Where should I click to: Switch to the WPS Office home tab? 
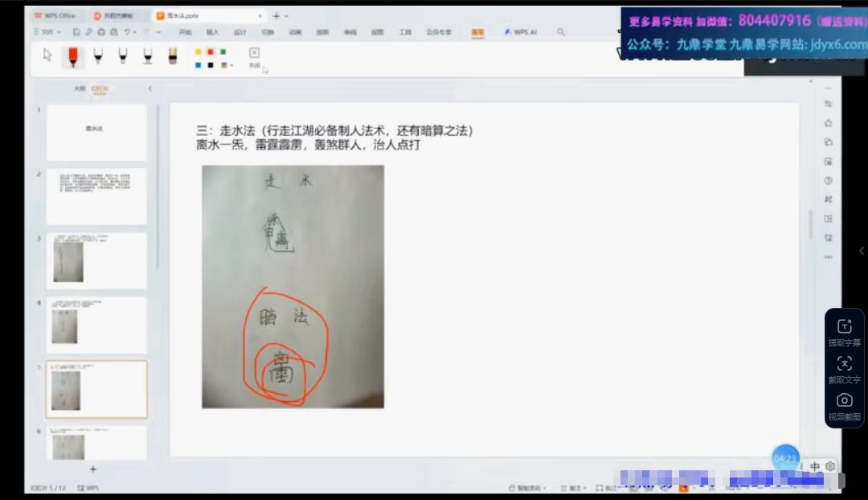(x=55, y=15)
